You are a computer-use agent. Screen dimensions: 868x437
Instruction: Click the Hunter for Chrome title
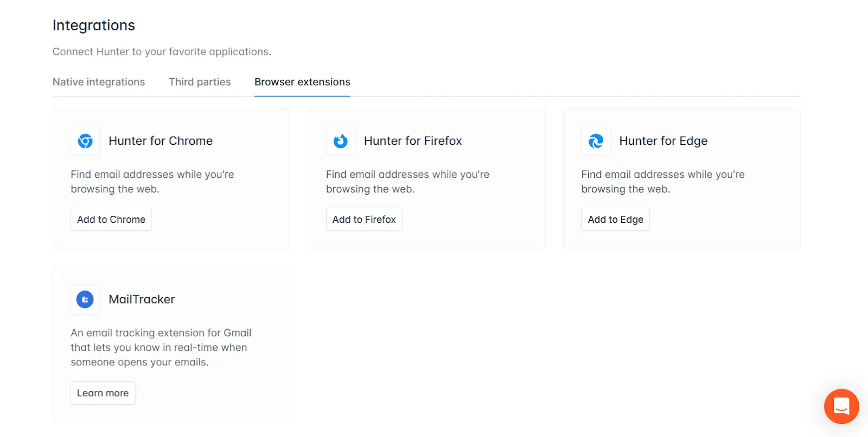click(161, 141)
